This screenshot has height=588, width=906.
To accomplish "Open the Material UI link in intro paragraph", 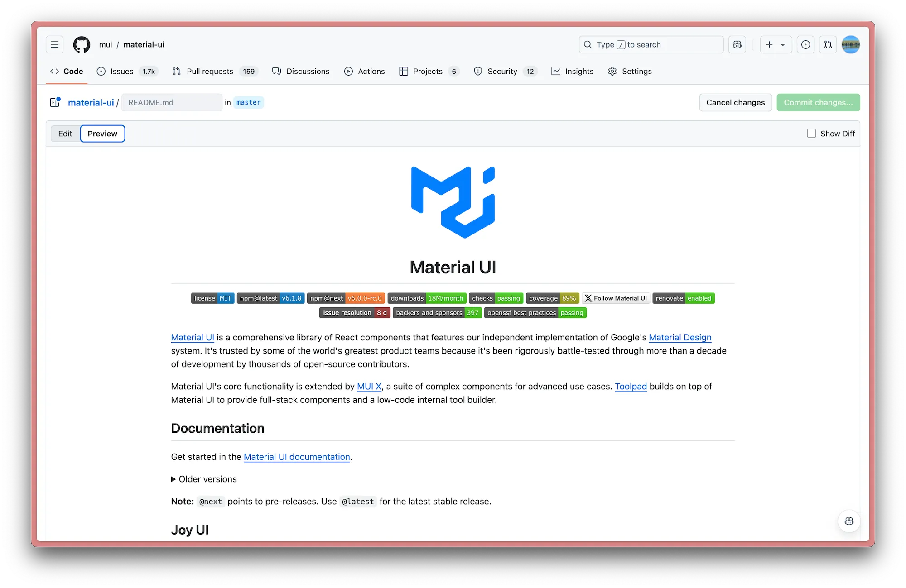I will [x=193, y=337].
